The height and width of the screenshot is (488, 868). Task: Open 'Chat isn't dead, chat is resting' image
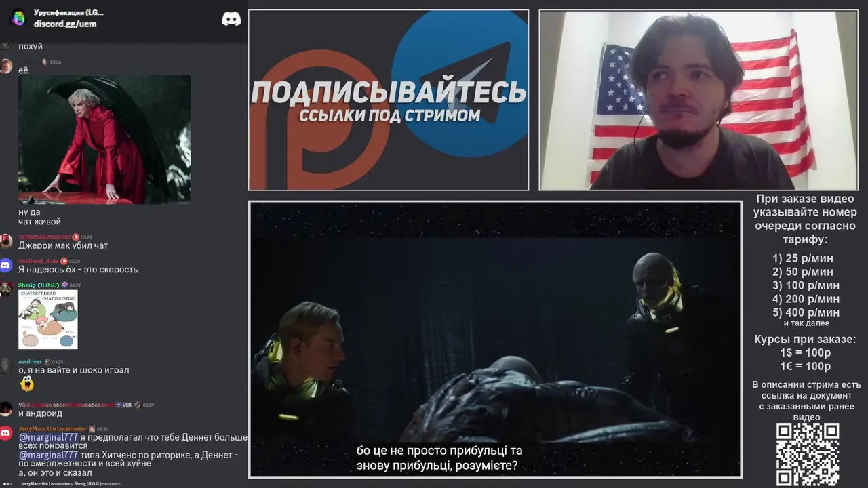[x=48, y=319]
